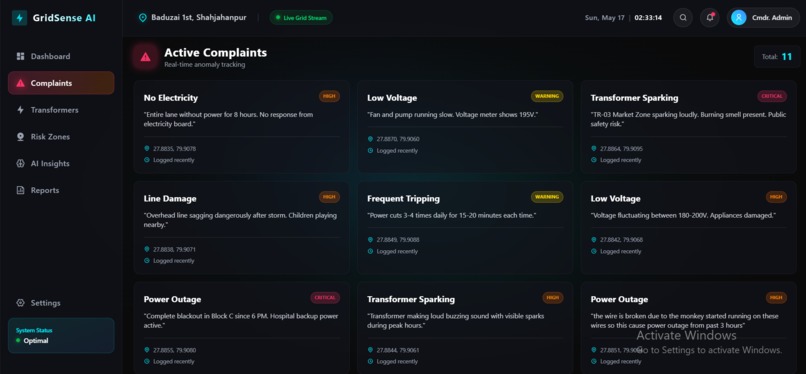Click the HIGH badge on Low Voltage 180-200V card
Screen dimensions: 806x374
pos(776,197)
